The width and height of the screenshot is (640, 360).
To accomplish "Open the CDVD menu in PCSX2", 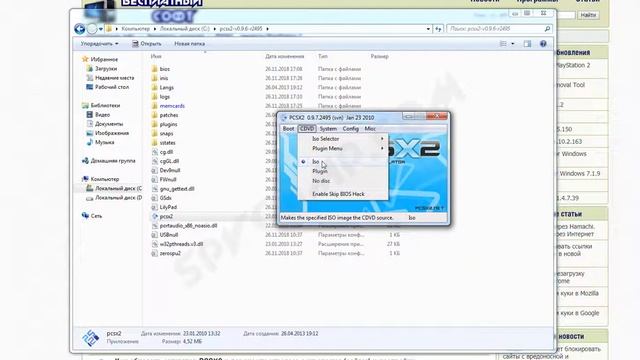I will point(307,129).
